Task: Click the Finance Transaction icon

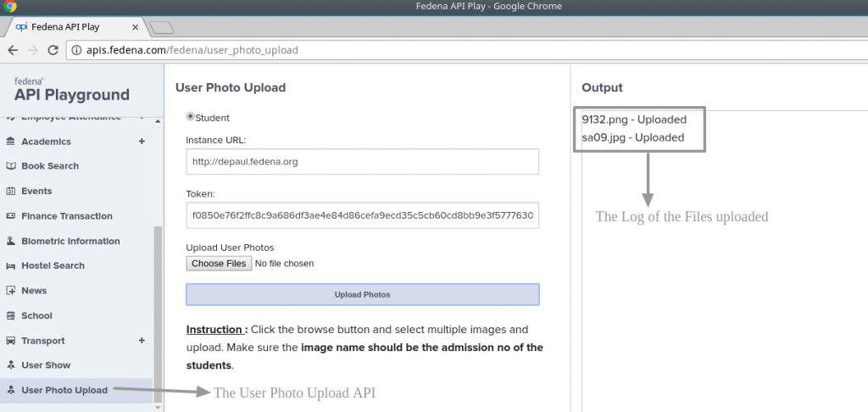Action: coord(11,216)
